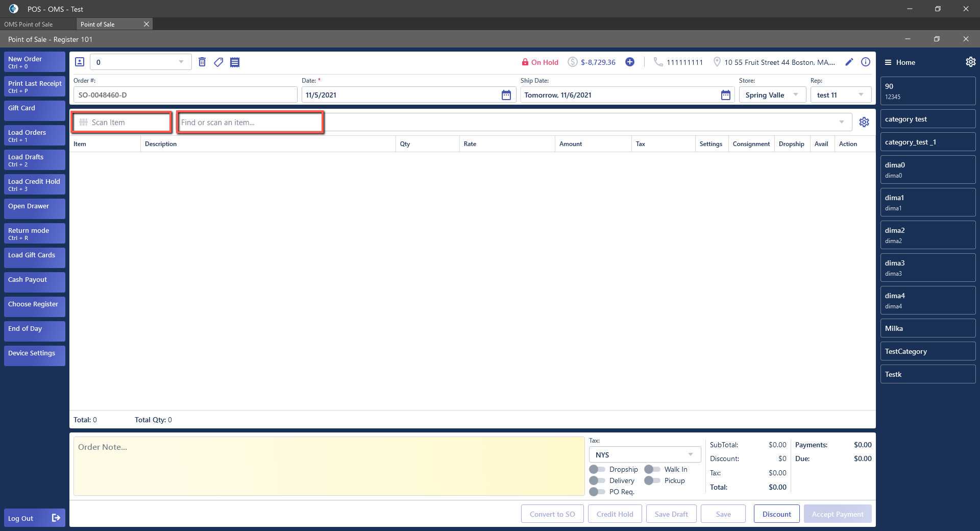Click the Load Orders button
The image size is (980, 531).
tap(35, 135)
